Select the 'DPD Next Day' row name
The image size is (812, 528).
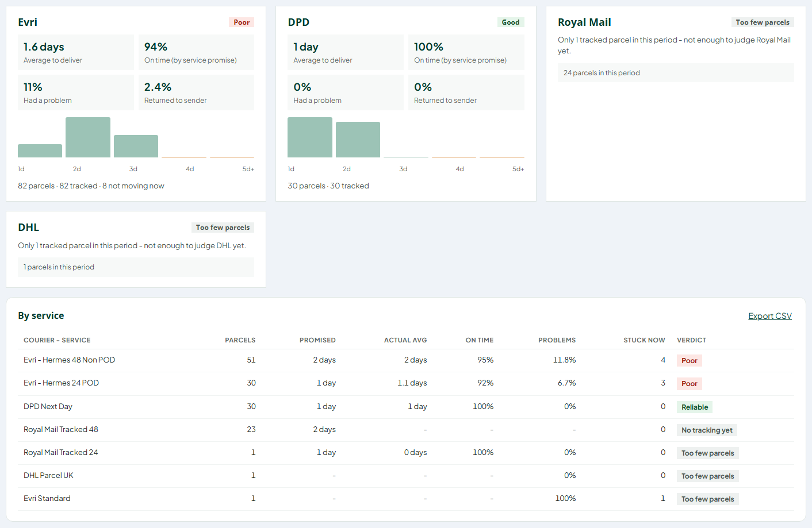(48, 406)
